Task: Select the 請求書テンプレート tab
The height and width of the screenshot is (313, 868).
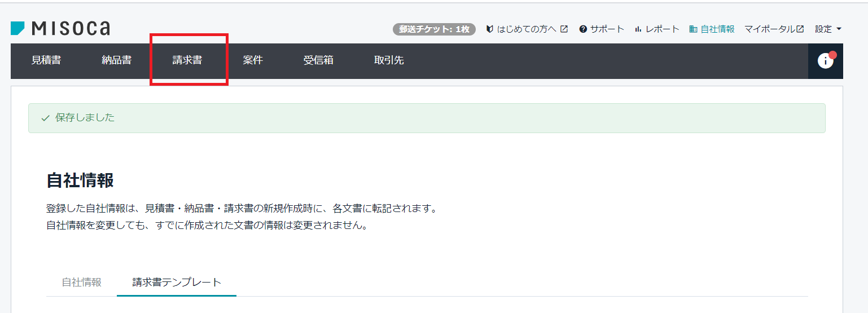Action: (x=177, y=283)
